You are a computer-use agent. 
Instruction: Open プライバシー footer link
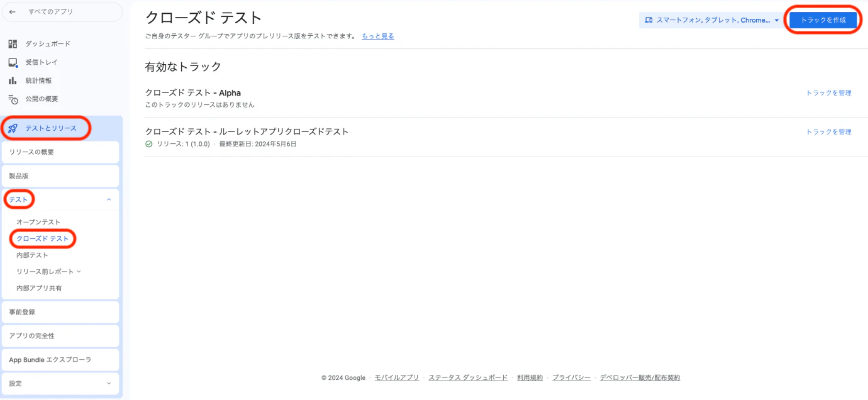(571, 378)
